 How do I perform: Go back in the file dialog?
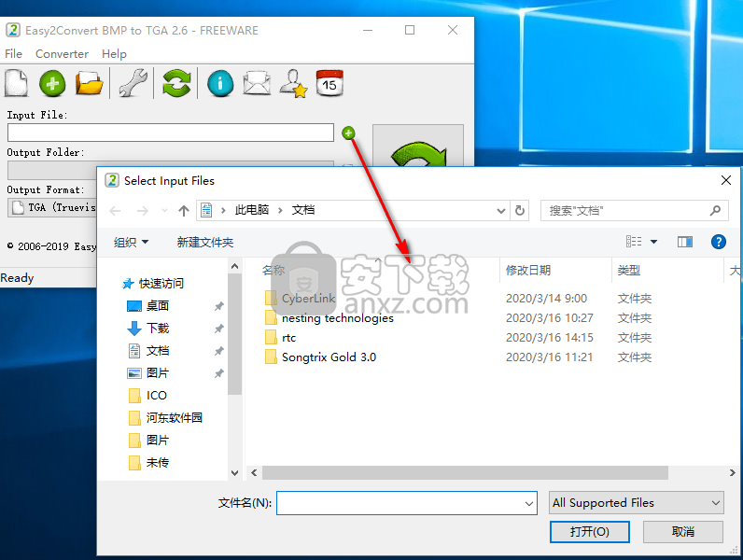115,210
